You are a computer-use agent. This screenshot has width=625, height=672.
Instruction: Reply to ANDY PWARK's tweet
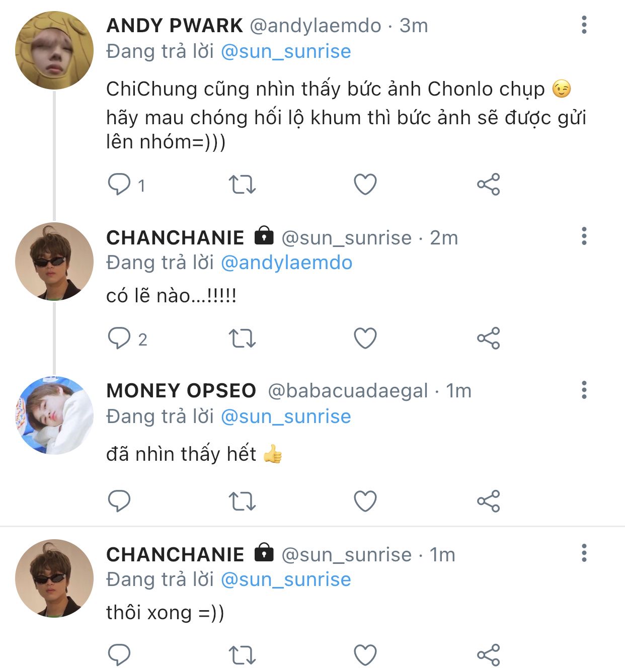point(119,184)
